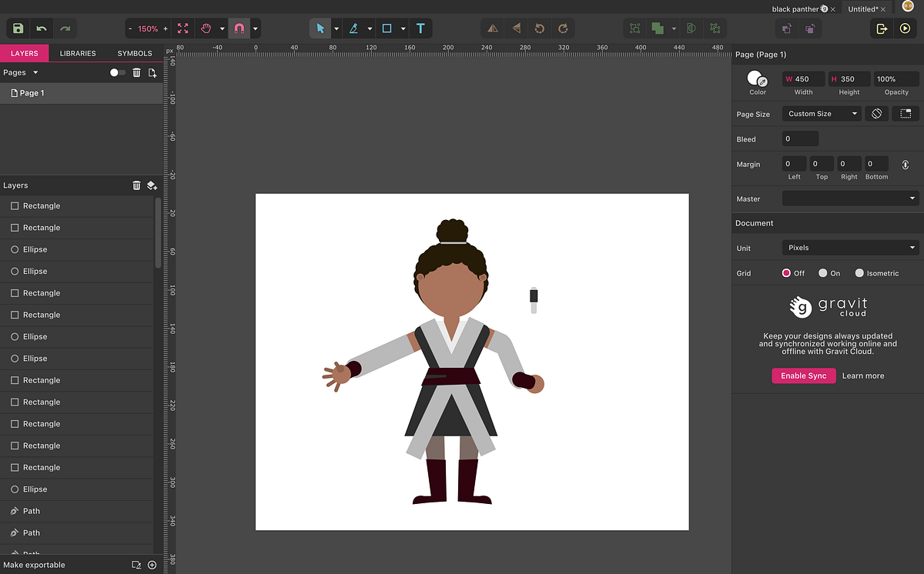Screen dimensions: 924x574
Task: Choose the Isometric grid option
Action: coord(859,273)
